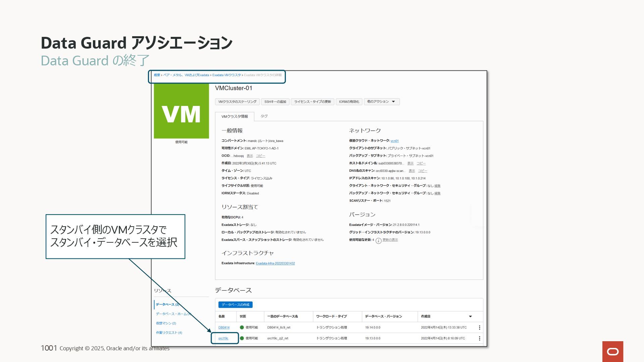The height and width of the screenshot is (362, 644).
Task: Open the vcn01 network link
Action: 394,141
